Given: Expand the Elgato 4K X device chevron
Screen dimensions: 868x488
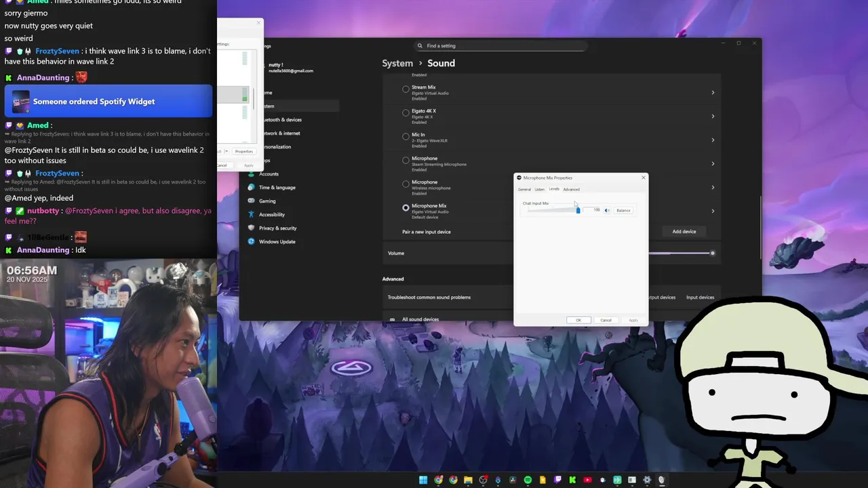Looking at the screenshot, I should pos(713,116).
